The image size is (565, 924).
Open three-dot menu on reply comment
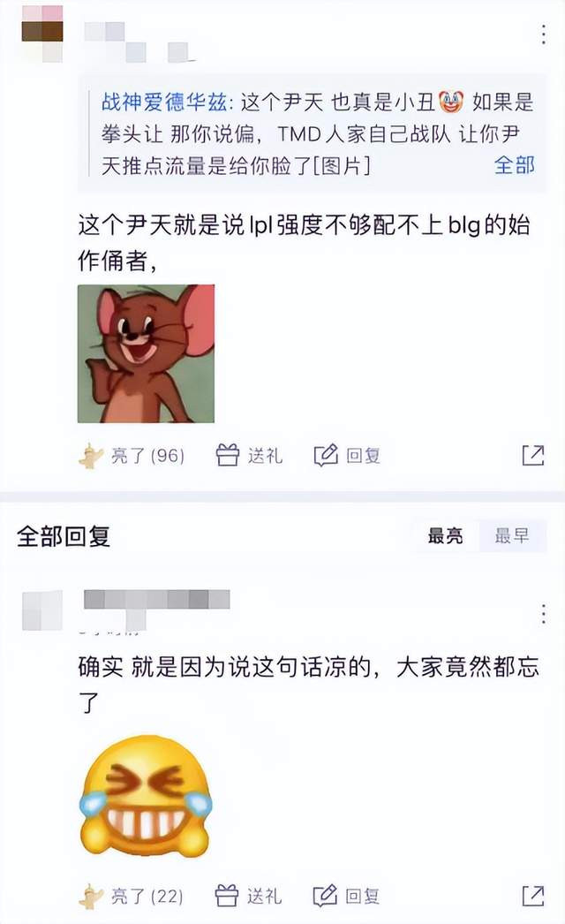pyautogui.click(x=543, y=614)
